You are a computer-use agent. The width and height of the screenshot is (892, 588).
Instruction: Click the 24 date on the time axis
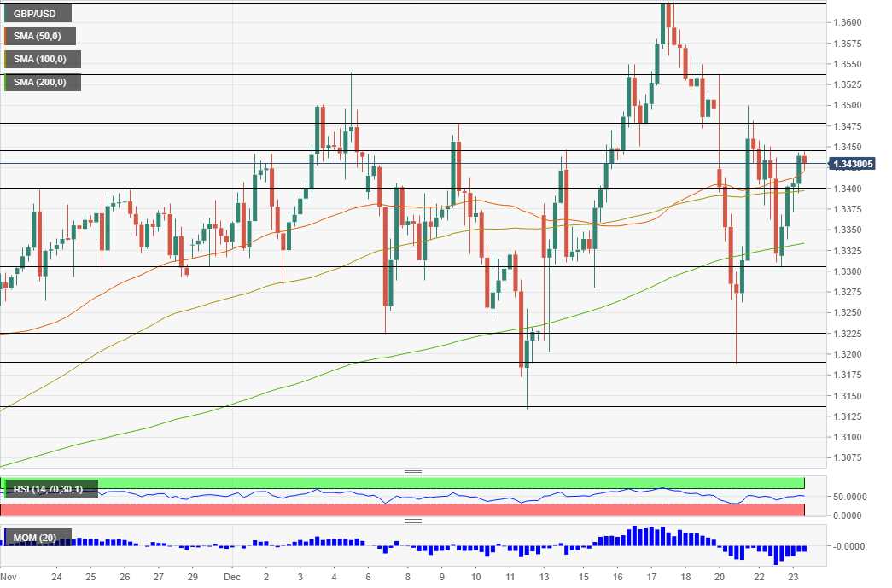56,577
